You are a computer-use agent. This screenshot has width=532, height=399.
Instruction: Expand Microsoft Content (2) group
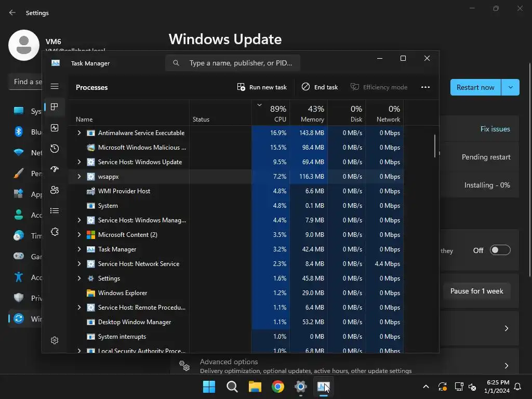click(79, 234)
